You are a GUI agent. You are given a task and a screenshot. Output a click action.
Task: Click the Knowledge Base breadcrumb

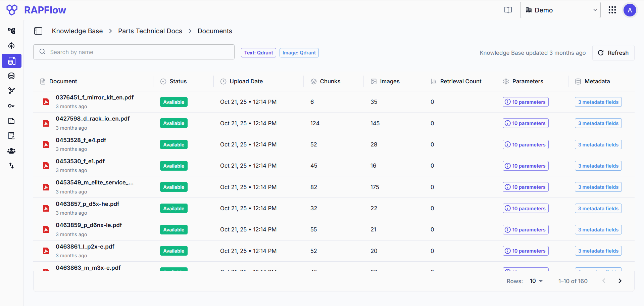point(77,31)
